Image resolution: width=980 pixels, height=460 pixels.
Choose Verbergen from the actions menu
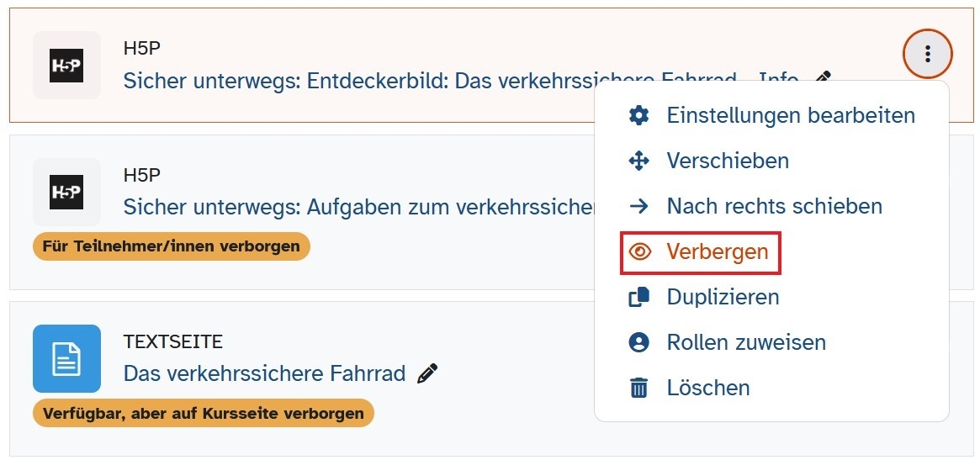pyautogui.click(x=717, y=251)
